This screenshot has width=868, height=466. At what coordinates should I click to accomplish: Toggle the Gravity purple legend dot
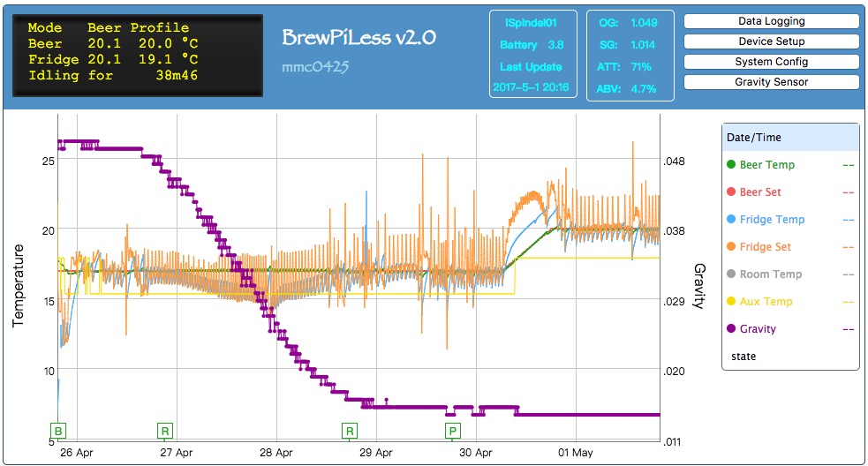coord(731,328)
